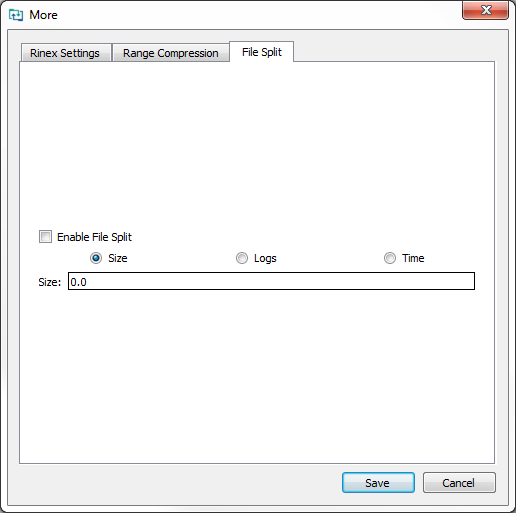Click the 'Logs' label next to its radio
The height and width of the screenshot is (513, 516).
tap(265, 258)
